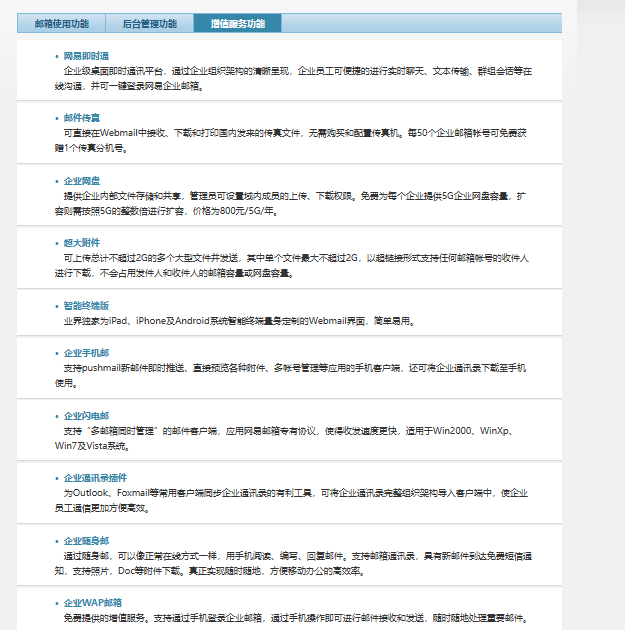The height and width of the screenshot is (630, 625).
Task: Click the 企业随身邮 heading
Action: pos(86,541)
